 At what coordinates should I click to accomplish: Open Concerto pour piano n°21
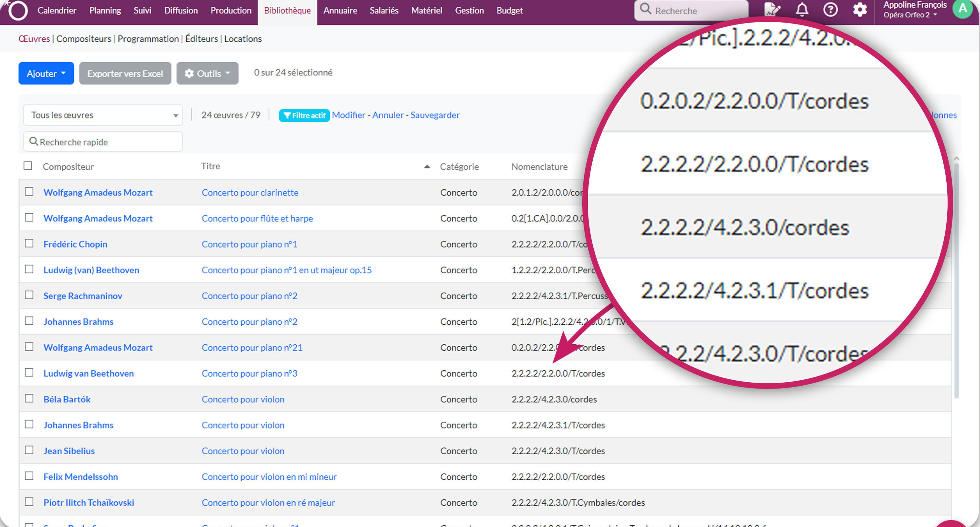(x=252, y=347)
